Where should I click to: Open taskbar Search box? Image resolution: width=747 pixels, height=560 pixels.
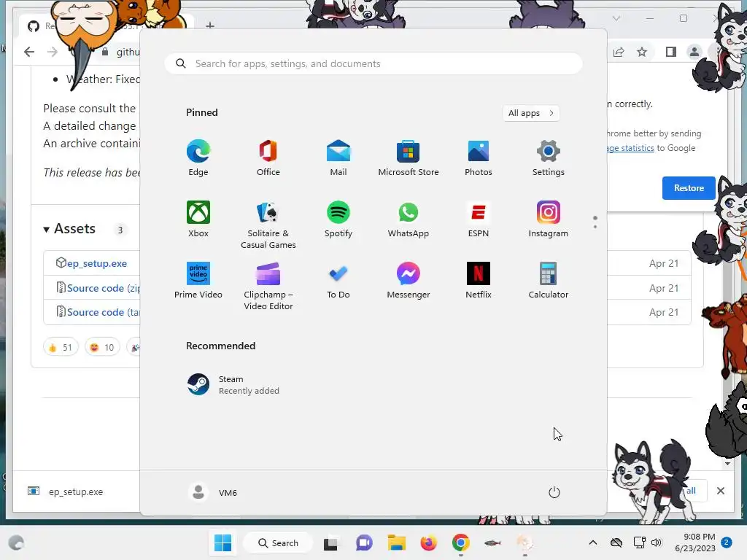(278, 542)
